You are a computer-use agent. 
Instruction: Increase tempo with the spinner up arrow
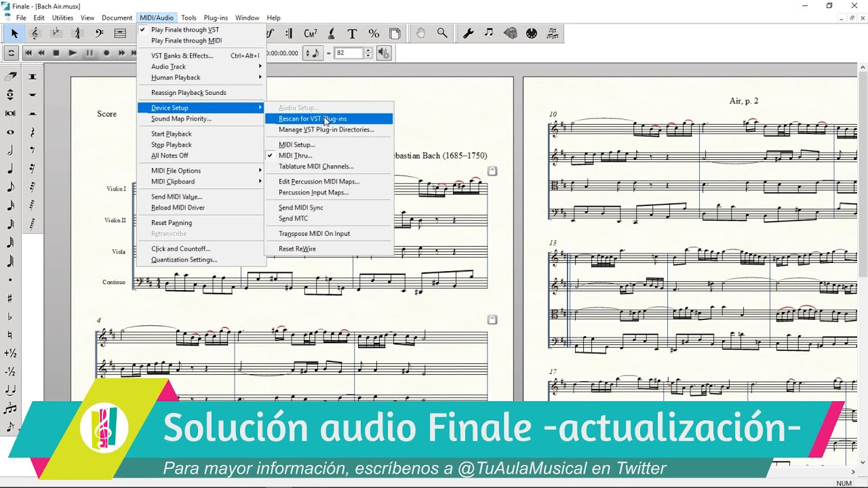click(x=368, y=49)
